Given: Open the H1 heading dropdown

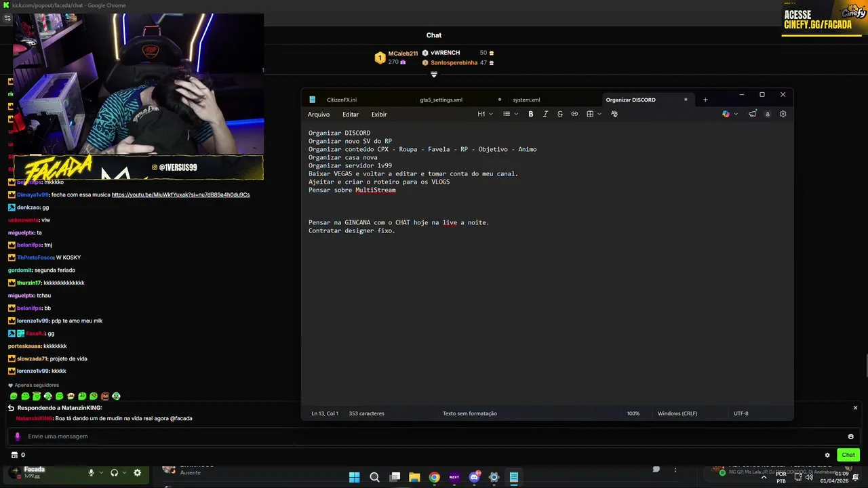Looking at the screenshot, I should point(485,114).
